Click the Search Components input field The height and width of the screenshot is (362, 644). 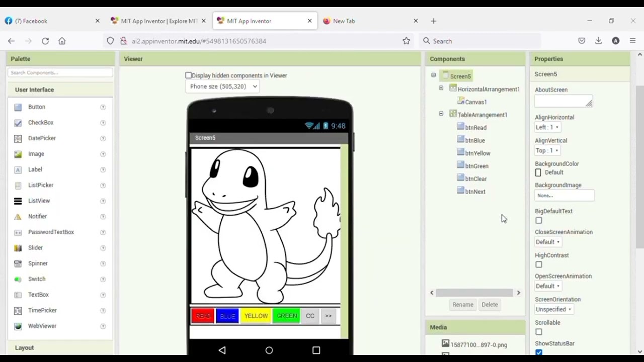(x=60, y=73)
